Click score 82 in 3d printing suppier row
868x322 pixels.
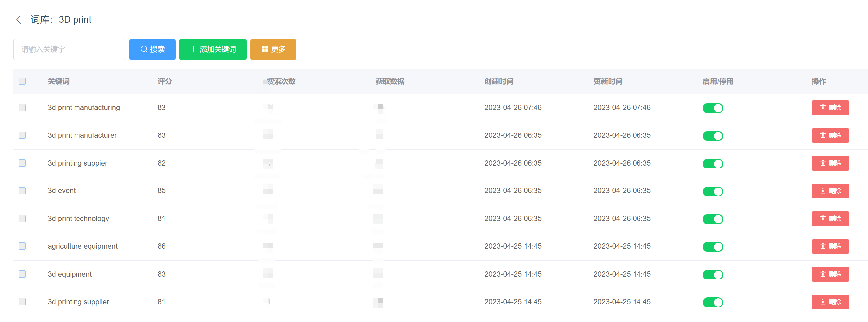pyautogui.click(x=161, y=163)
